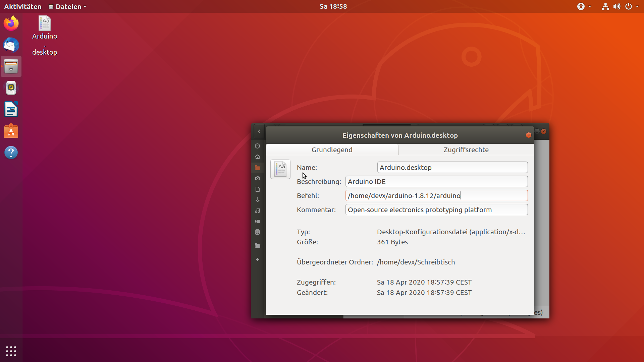
Task: Go back in Files window
Action: click(x=259, y=131)
